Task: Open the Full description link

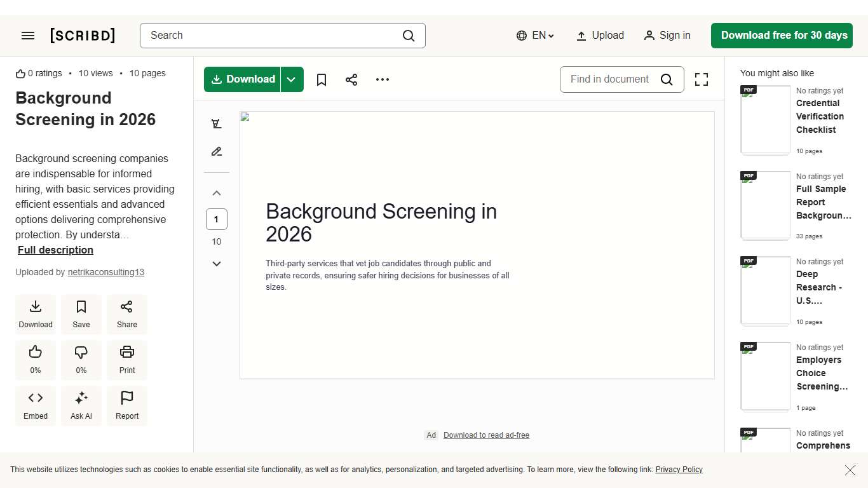Action: click(55, 250)
